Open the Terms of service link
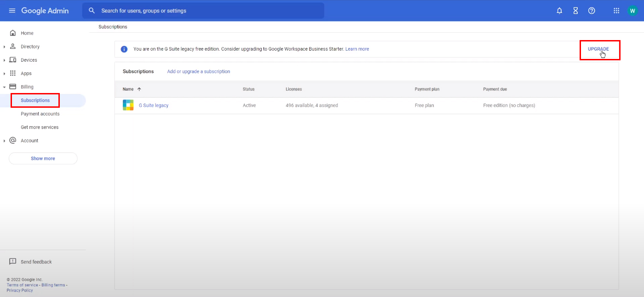This screenshot has height=297, width=644. pos(23,285)
